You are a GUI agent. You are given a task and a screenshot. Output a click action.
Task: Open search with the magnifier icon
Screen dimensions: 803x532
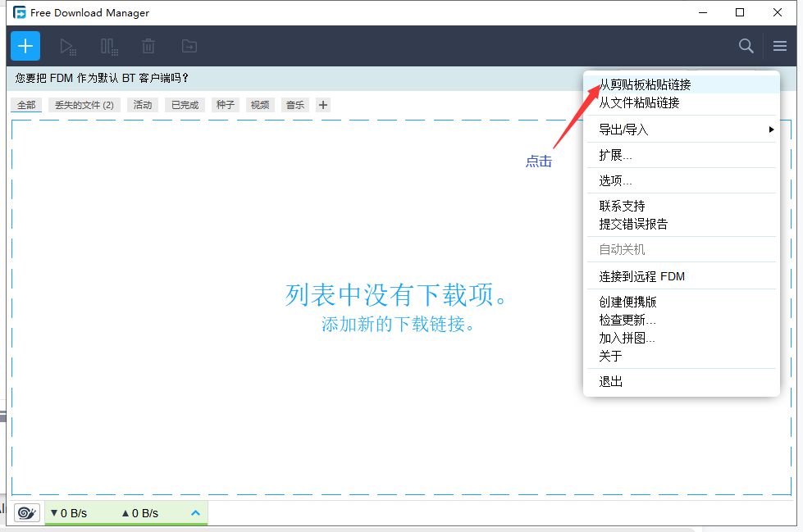(x=746, y=46)
